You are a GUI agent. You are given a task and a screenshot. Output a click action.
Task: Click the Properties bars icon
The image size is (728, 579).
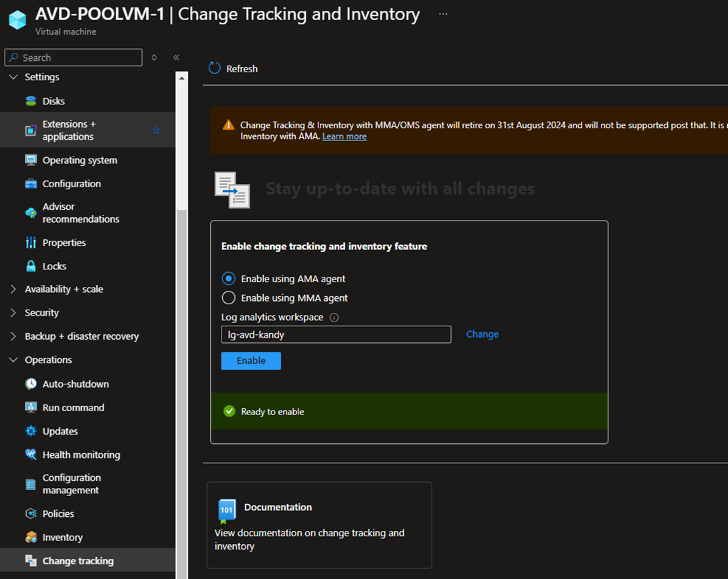31,242
